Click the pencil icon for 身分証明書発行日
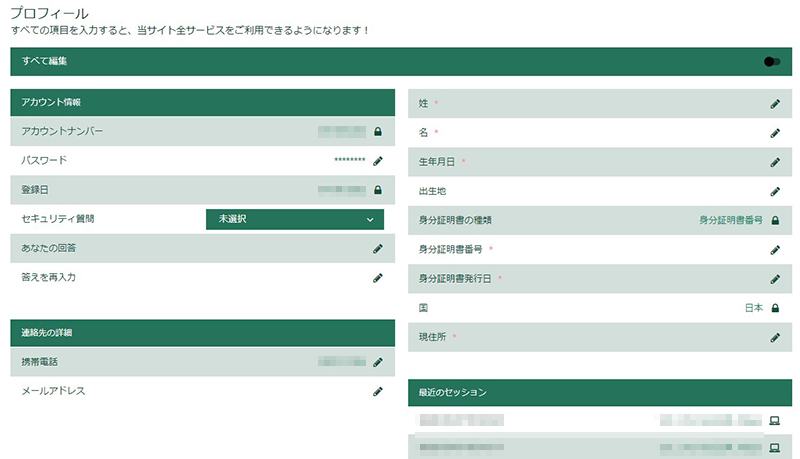The image size is (800, 459). tap(775, 279)
